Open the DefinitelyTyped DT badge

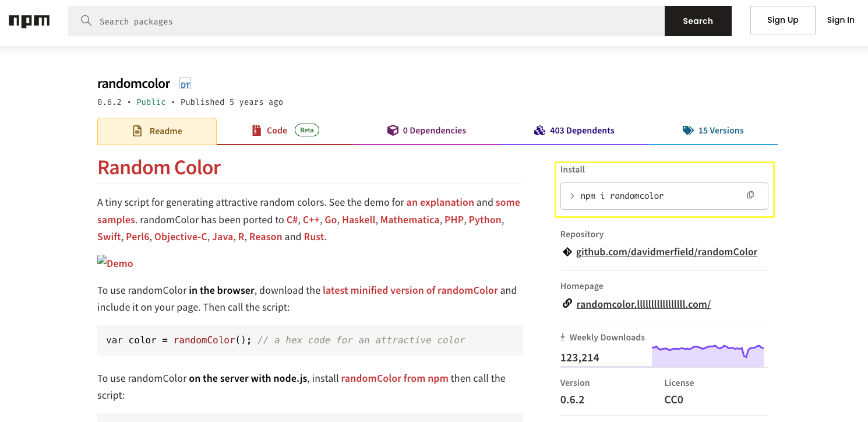tap(185, 84)
